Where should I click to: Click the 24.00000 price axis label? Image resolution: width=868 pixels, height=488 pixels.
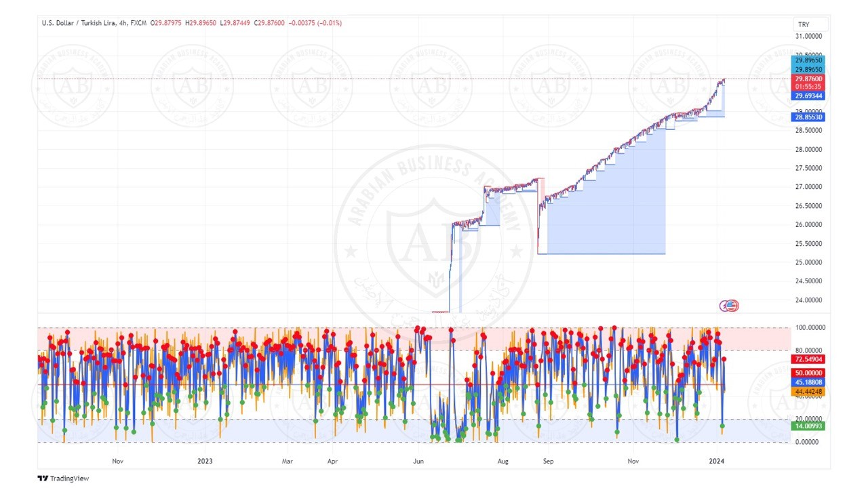point(809,300)
